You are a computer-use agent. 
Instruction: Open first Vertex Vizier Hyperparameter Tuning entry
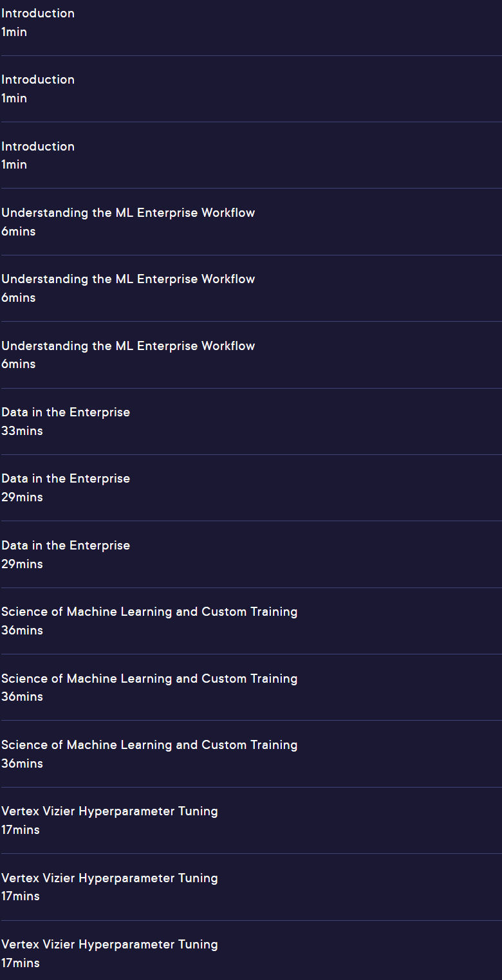coord(109,811)
